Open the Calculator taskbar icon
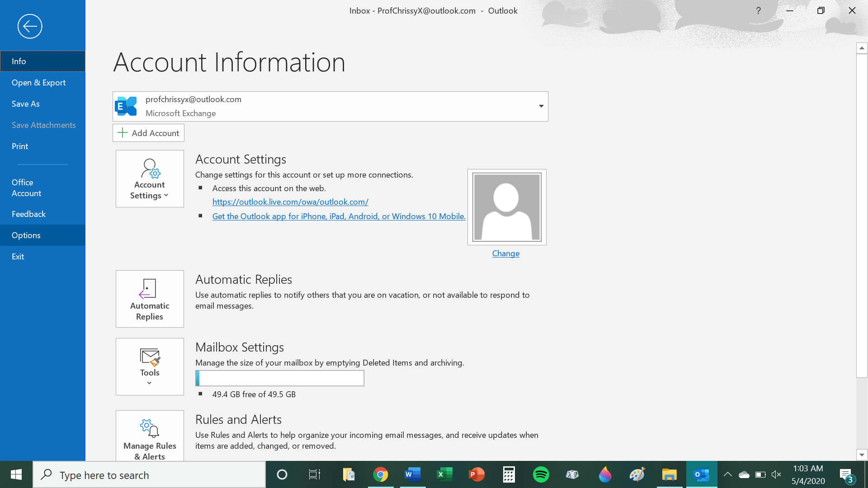The image size is (868, 488). [x=509, y=474]
